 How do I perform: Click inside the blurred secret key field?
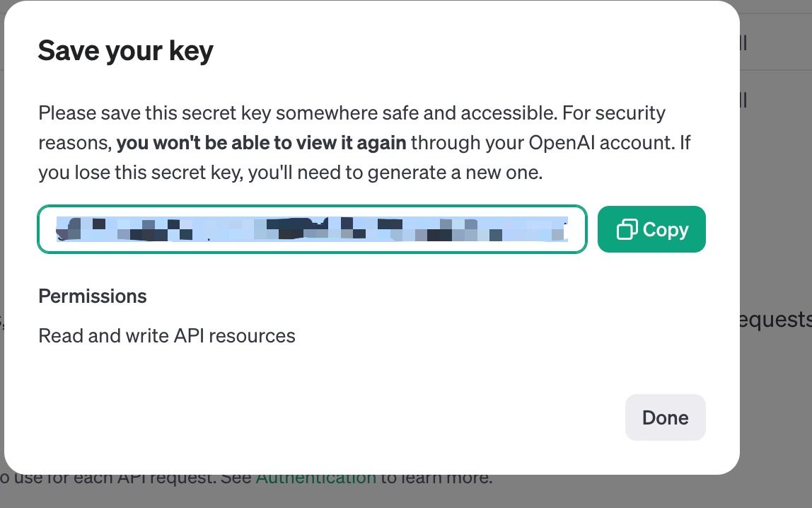[x=311, y=229]
